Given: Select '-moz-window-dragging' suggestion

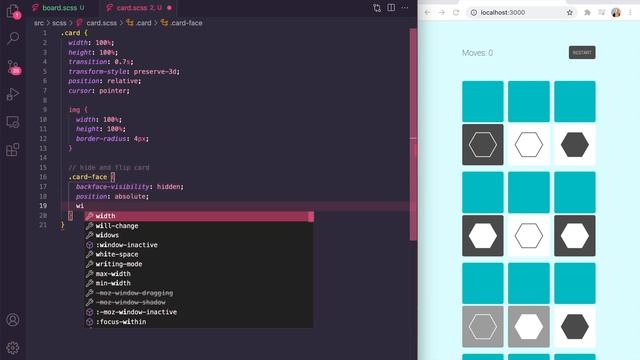Looking at the screenshot, I should [x=199, y=293].
